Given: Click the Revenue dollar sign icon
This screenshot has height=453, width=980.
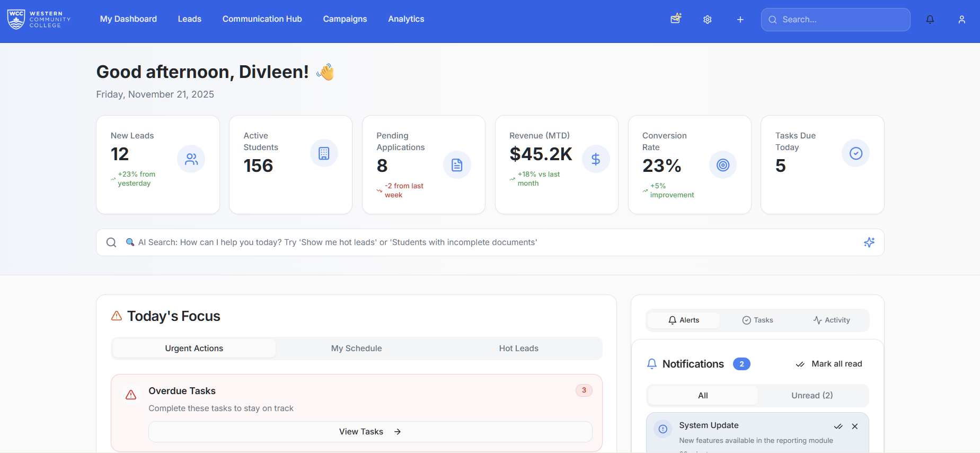Looking at the screenshot, I should (595, 159).
